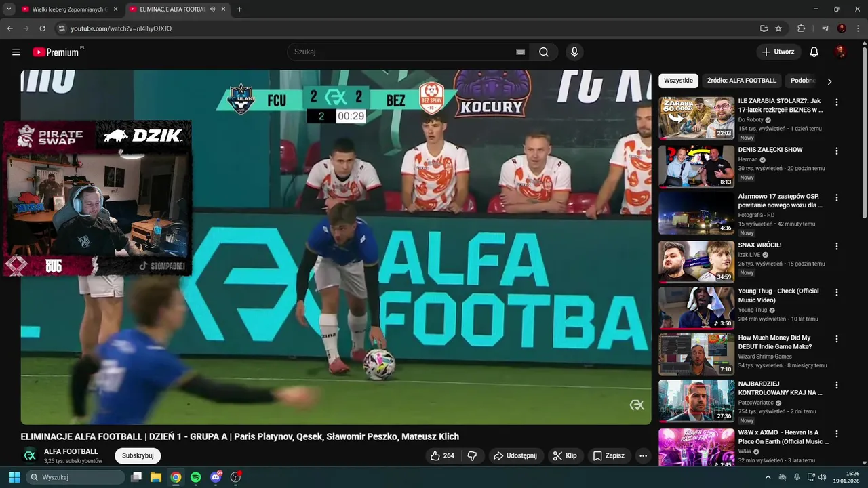Screen dimensions: 868x488
Task: Open options for ILE ZARABIA STOLARZ video
Action: (836, 102)
